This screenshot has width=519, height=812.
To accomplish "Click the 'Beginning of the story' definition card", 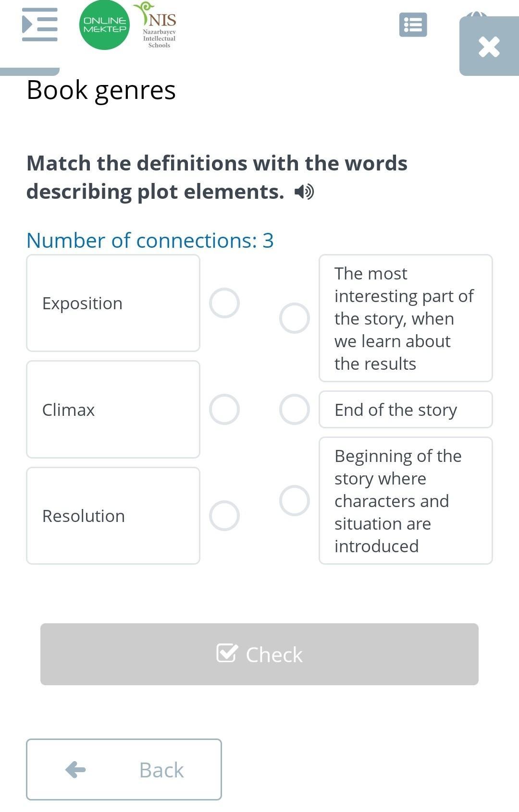I will coord(406,500).
